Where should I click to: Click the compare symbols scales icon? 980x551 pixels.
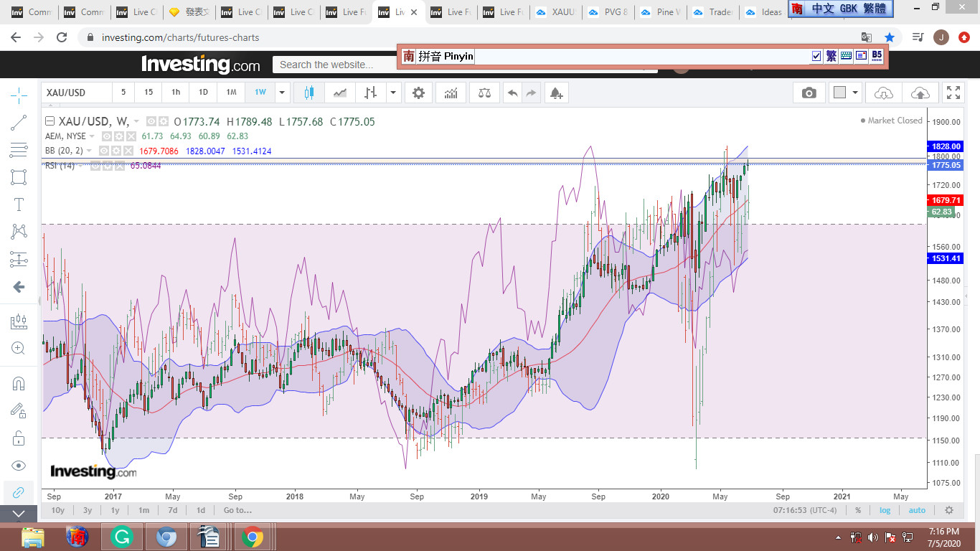pyautogui.click(x=484, y=93)
